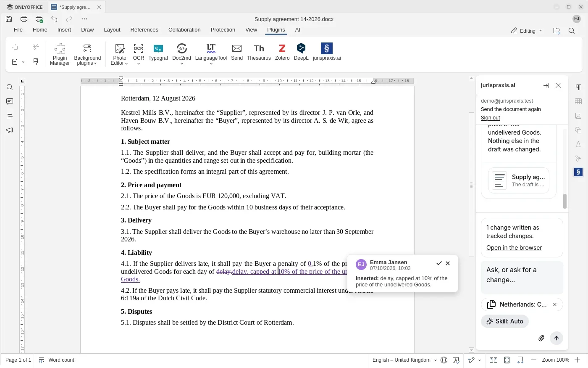588x368 pixels.
Task: Zoom in with the plus button
Action: click(577, 360)
